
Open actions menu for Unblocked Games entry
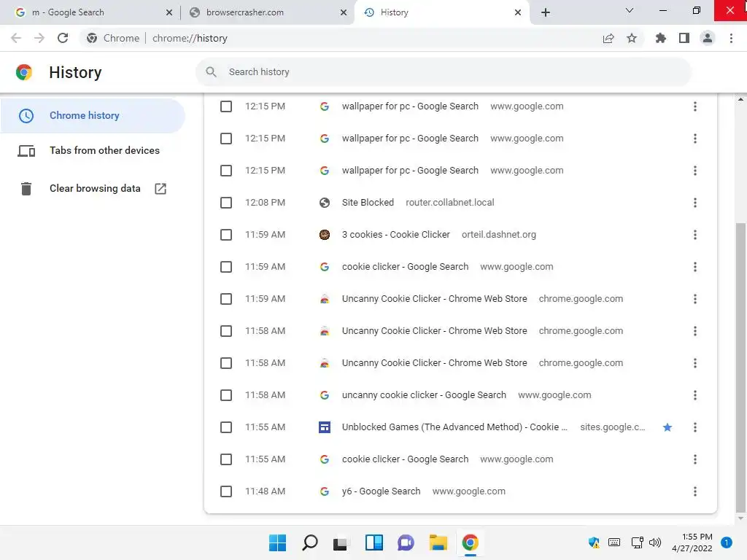click(695, 427)
